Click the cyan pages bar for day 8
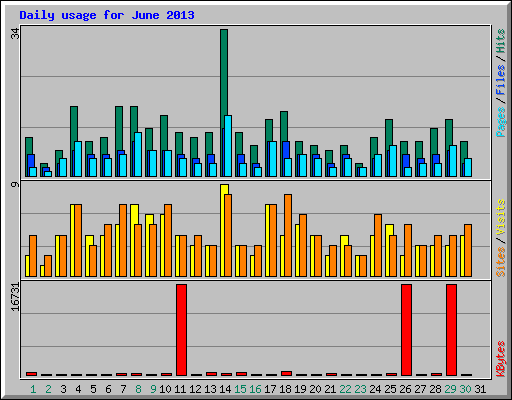The image size is (512, 400). click(138, 154)
